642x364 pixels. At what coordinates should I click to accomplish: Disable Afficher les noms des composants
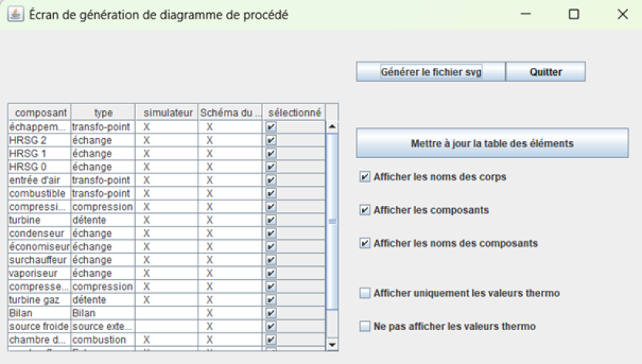[365, 243]
